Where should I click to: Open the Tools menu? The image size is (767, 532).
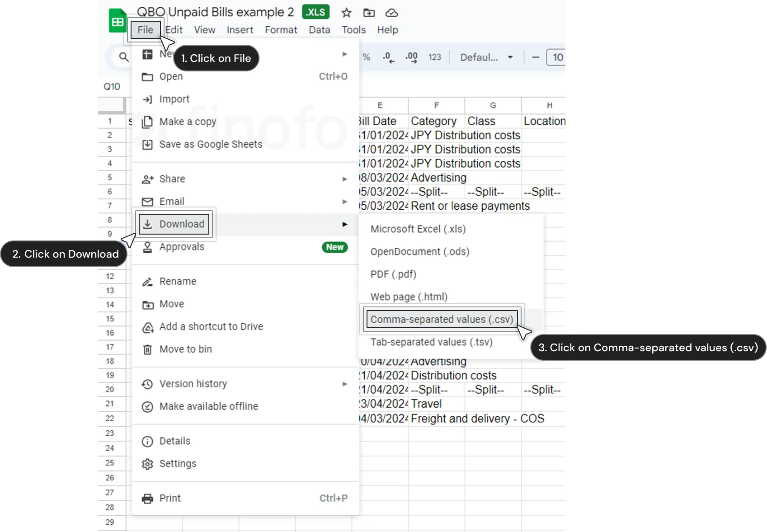pos(354,30)
